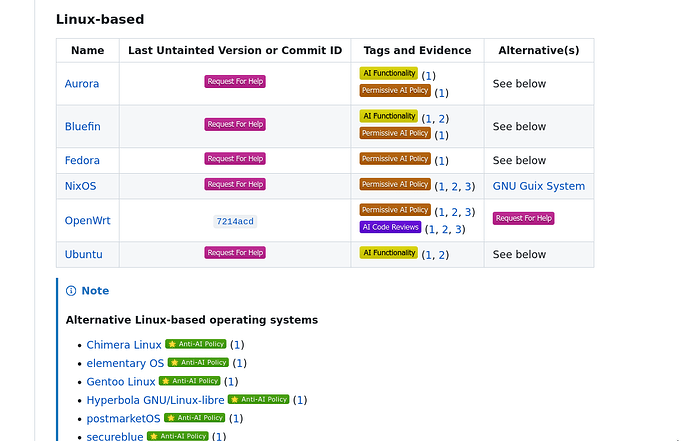Image resolution: width=690 pixels, height=441 pixels.
Task: Open the Hyperbola GNU/Linux-libre link
Action: point(155,400)
